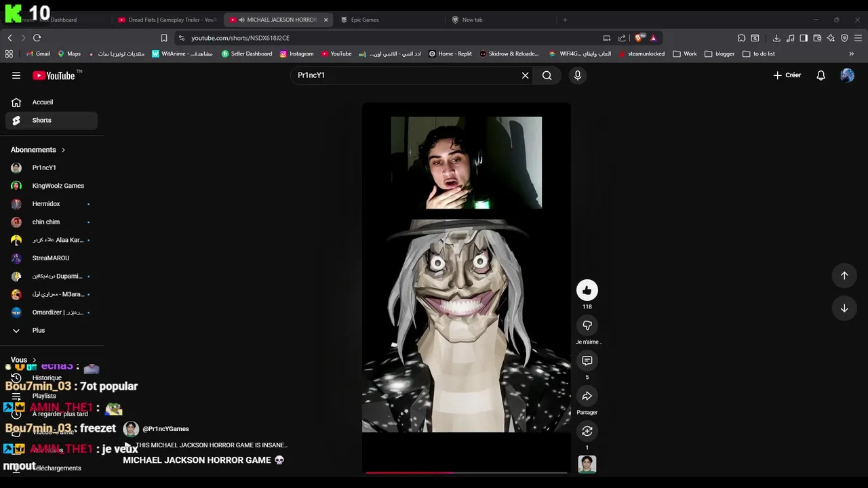The width and height of the screenshot is (868, 488).
Task: Expand the Abonnements section chevron
Action: [x=63, y=150]
